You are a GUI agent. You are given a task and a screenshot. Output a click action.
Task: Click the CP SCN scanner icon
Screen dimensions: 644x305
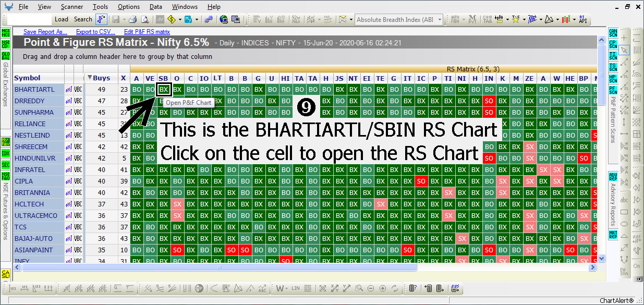coord(613,44)
